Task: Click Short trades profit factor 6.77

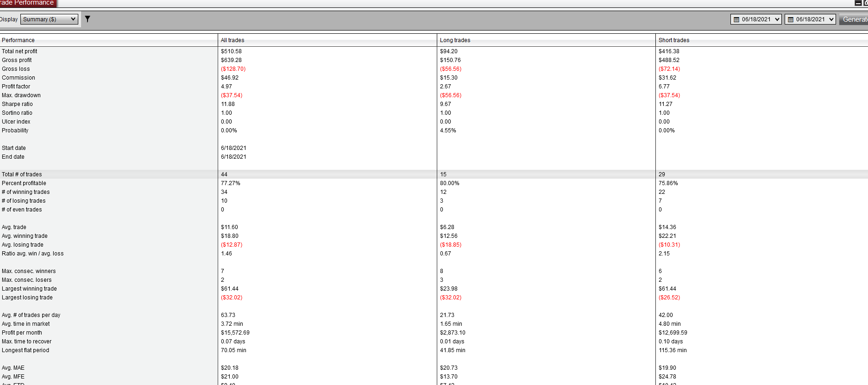Action: 664,87
